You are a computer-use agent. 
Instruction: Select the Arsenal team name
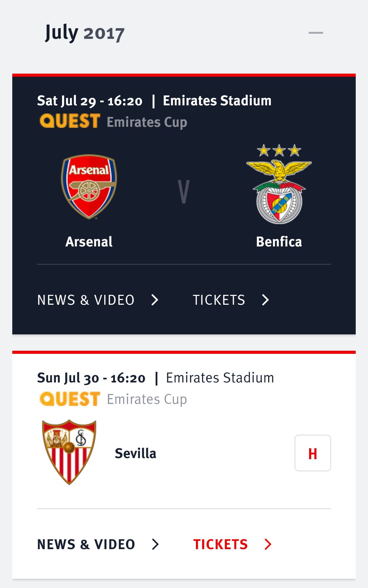click(89, 242)
